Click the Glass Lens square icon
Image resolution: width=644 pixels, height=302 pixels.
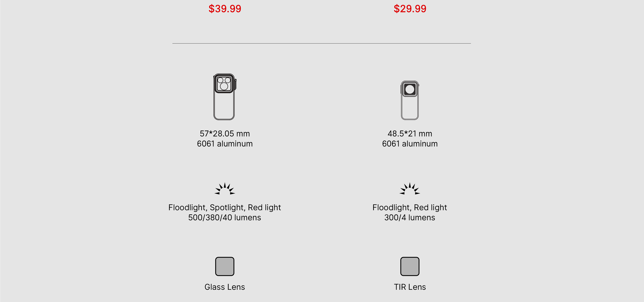pyautogui.click(x=225, y=266)
